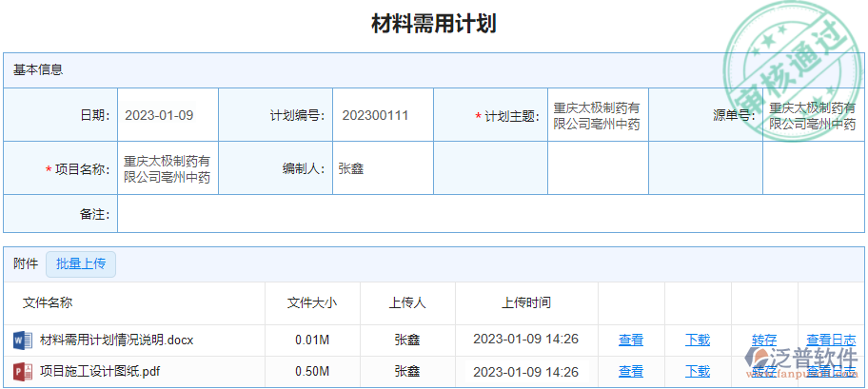Screen dimensions: 868x389
Task: Click the 日期: field label
Action: pos(95,116)
